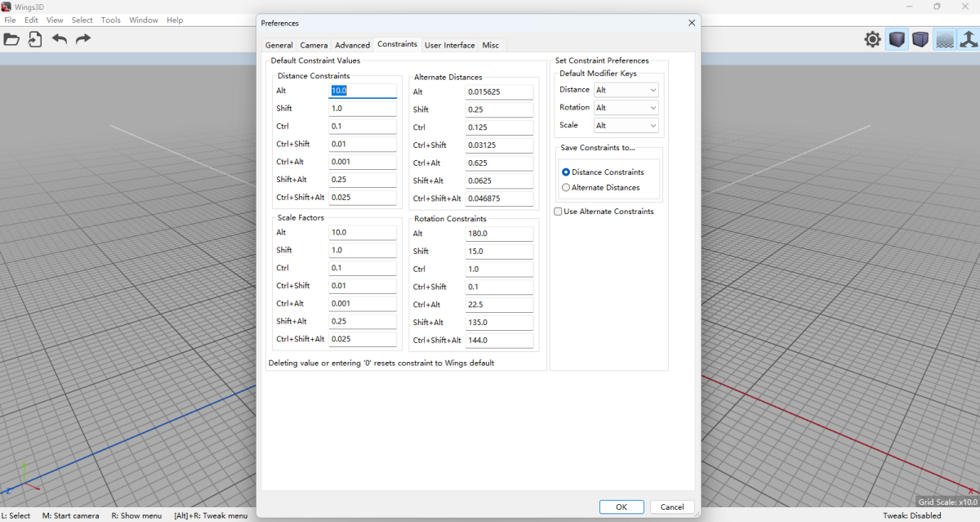980x522 pixels.
Task: Open the Distance modifier key dropdown
Action: click(626, 90)
